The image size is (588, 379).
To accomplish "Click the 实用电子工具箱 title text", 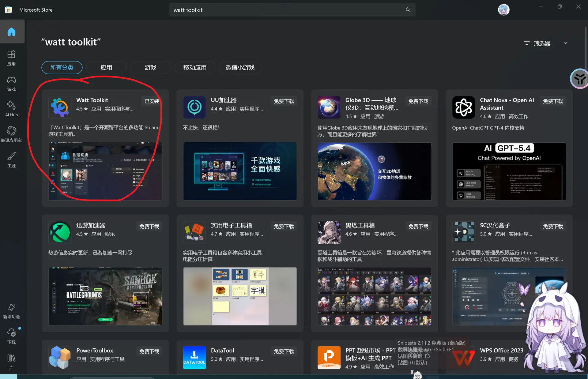I will point(232,225).
